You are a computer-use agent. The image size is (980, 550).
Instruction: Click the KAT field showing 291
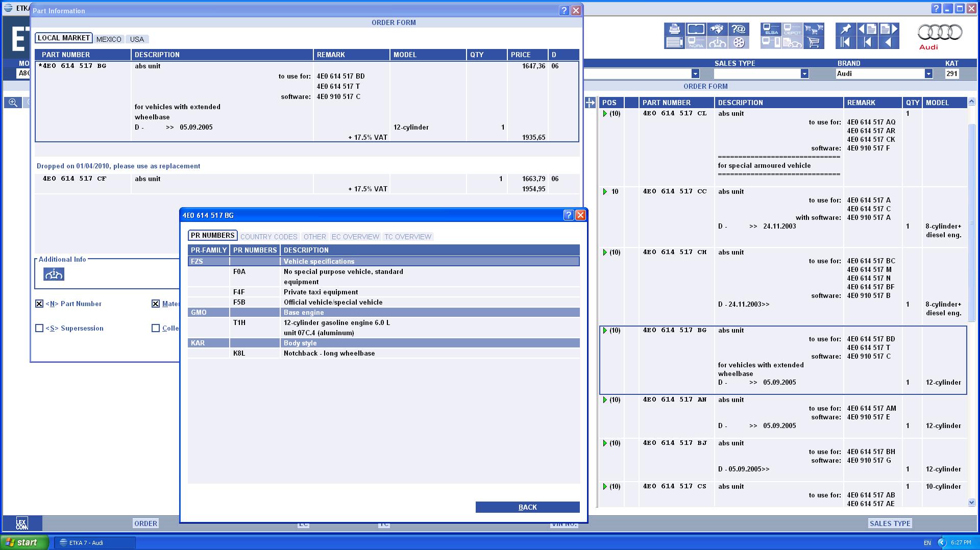click(x=952, y=73)
